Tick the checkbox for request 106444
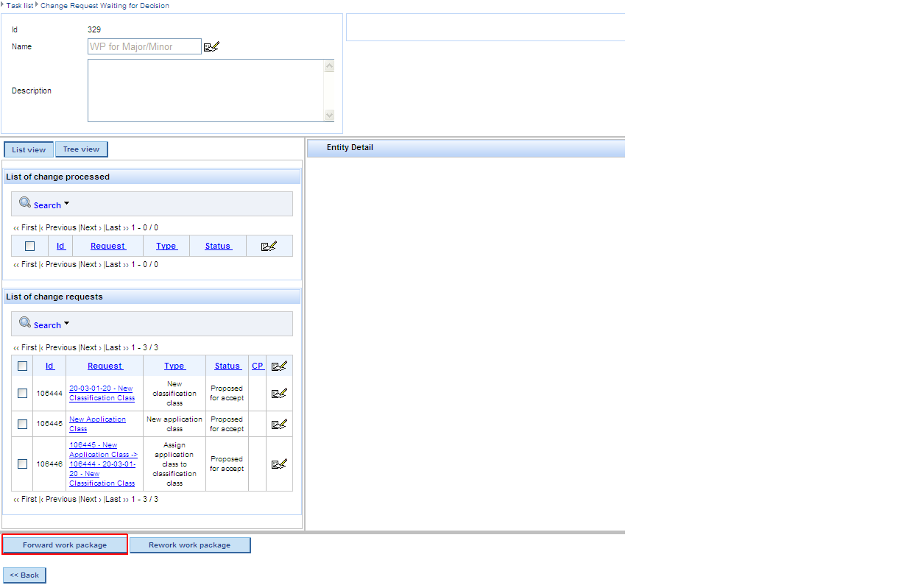 pyautogui.click(x=22, y=393)
